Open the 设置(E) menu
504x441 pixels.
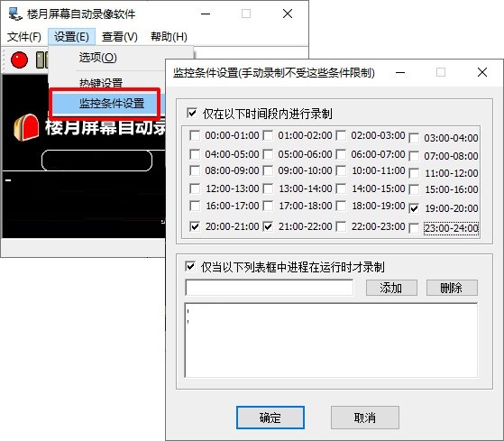click(x=71, y=37)
